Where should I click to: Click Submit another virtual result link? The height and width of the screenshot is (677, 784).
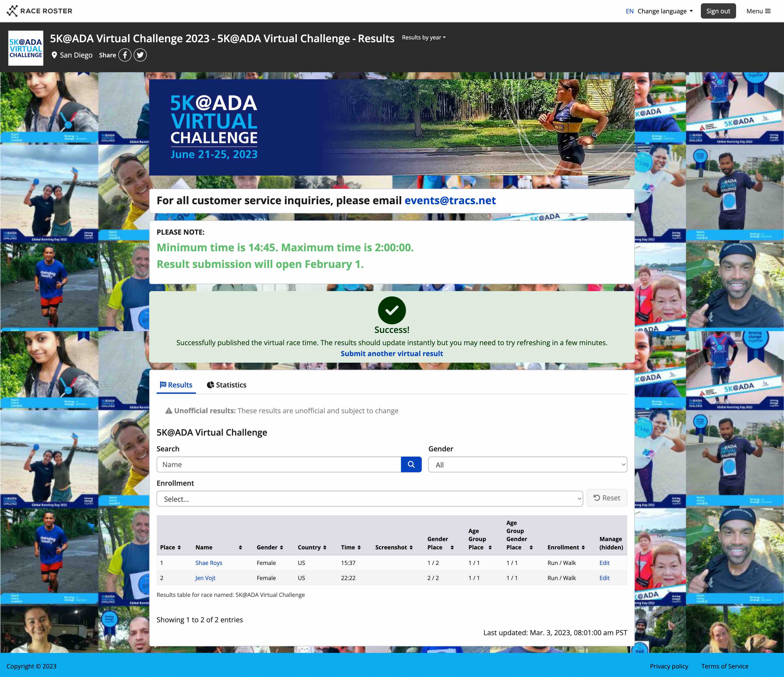392,354
